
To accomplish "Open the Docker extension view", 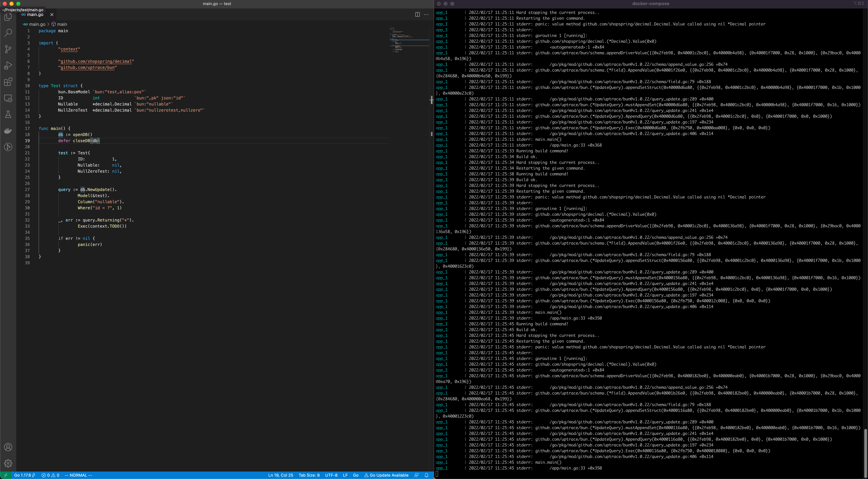I will tap(8, 131).
